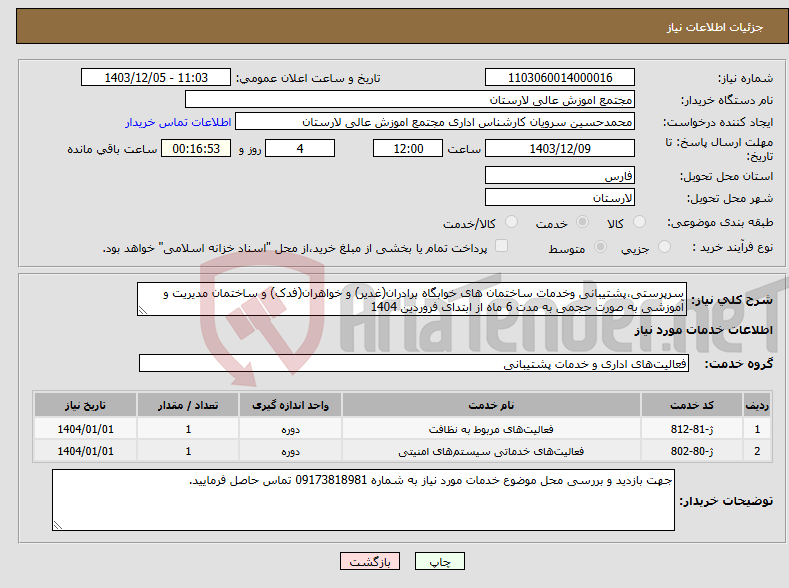The width and height of the screenshot is (789, 588).
Task: Click فعالیت‌های مربوط به نظافت service name
Action: coord(491,430)
